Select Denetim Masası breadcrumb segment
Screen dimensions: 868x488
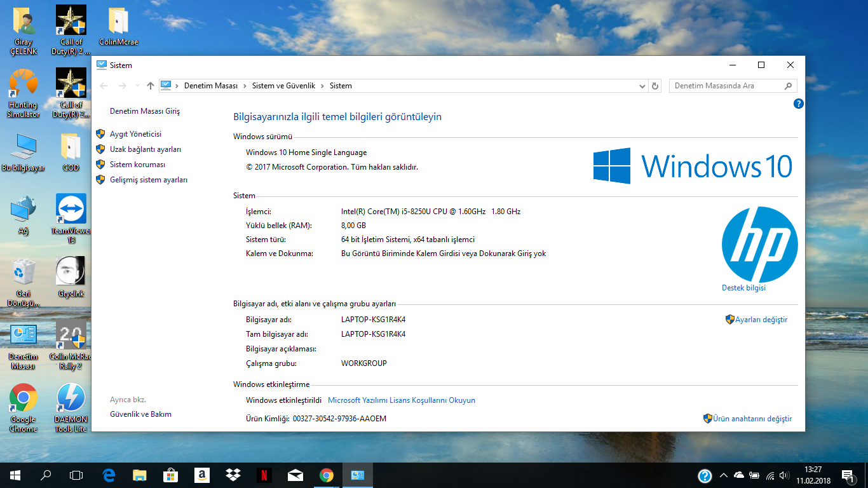(211, 86)
